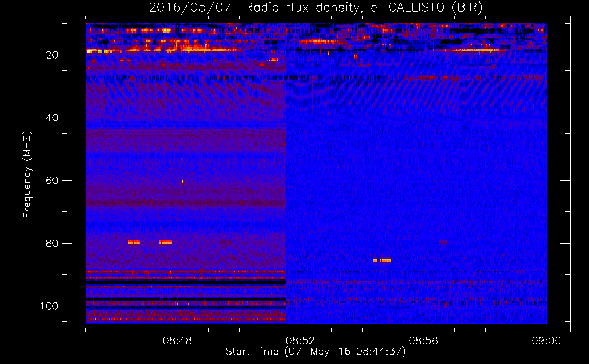Click the bright burst at 85 MHz near 08:54
This screenshot has width=589, height=364.
click(382, 260)
